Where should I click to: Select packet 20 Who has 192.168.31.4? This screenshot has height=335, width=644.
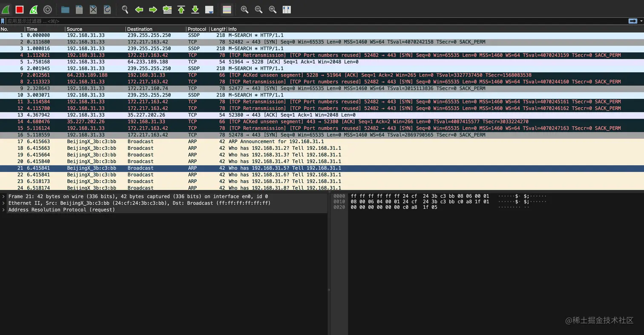tap(322, 161)
